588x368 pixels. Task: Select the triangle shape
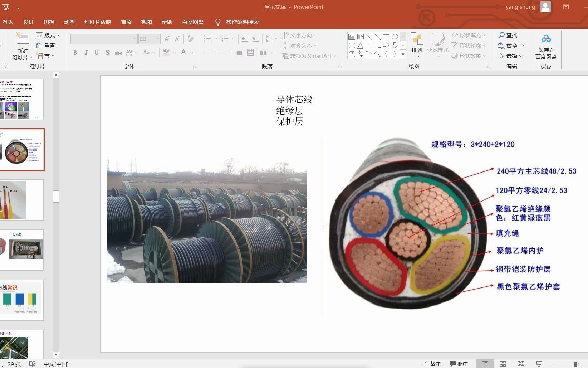pyautogui.click(x=361, y=45)
